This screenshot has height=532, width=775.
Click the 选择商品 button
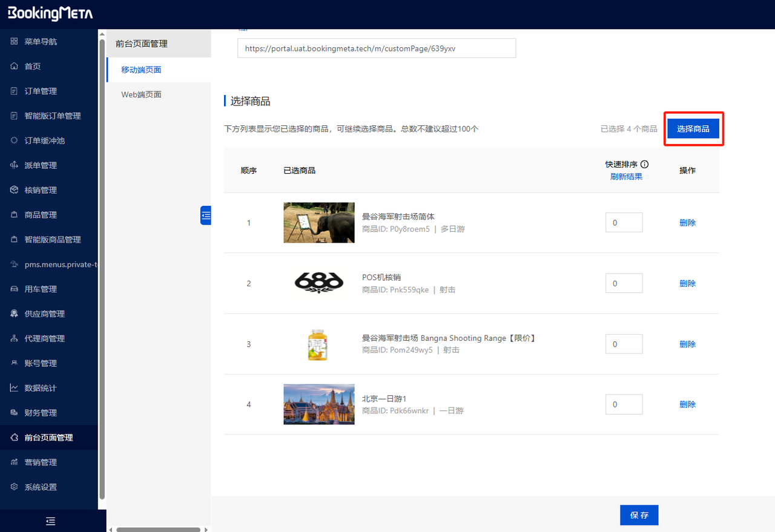tap(694, 128)
